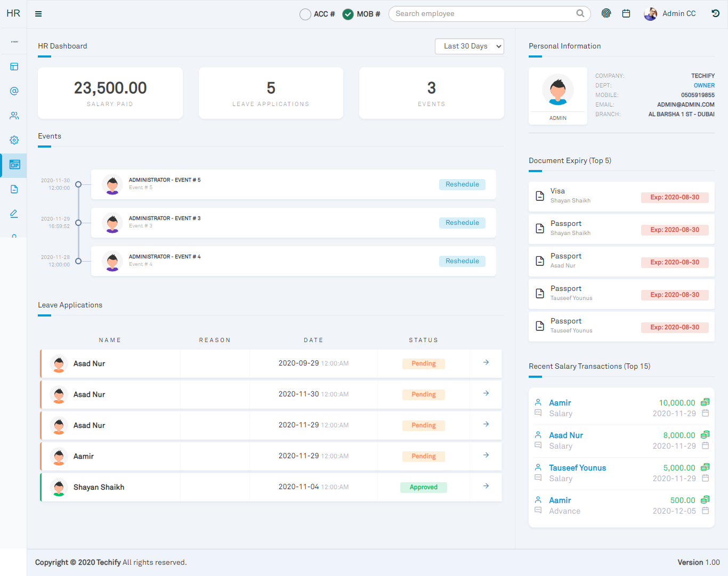Click the Reshedule button for Event # 5
728x576 pixels.
(x=462, y=184)
